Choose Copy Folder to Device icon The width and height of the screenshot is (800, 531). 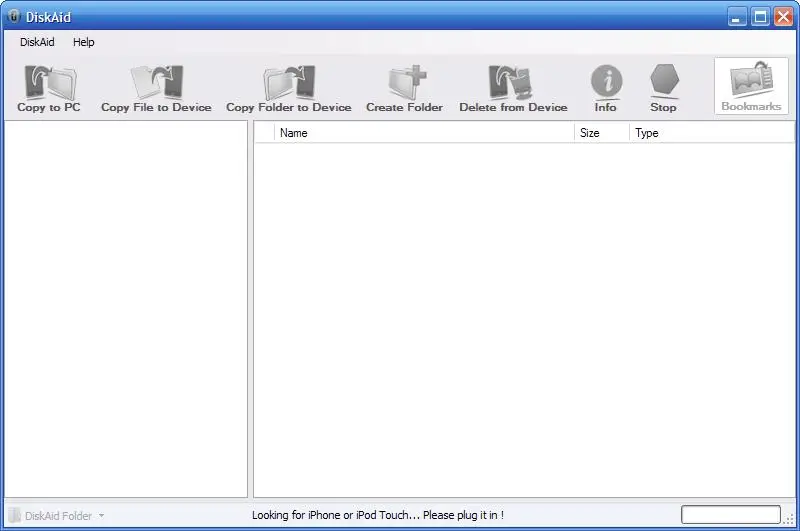click(289, 83)
